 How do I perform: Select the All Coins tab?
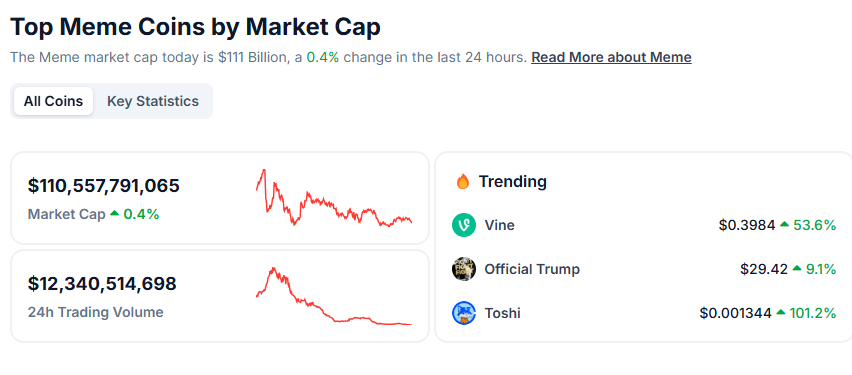pyautogui.click(x=53, y=101)
